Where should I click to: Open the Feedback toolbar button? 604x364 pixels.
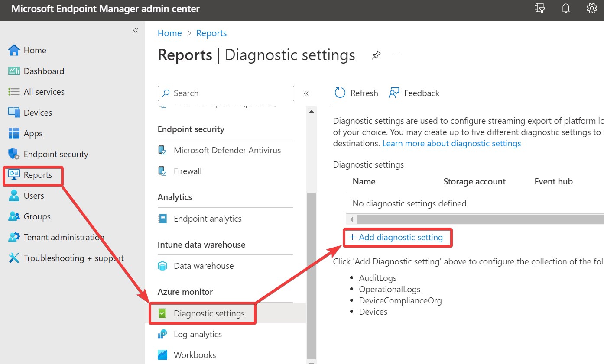414,93
